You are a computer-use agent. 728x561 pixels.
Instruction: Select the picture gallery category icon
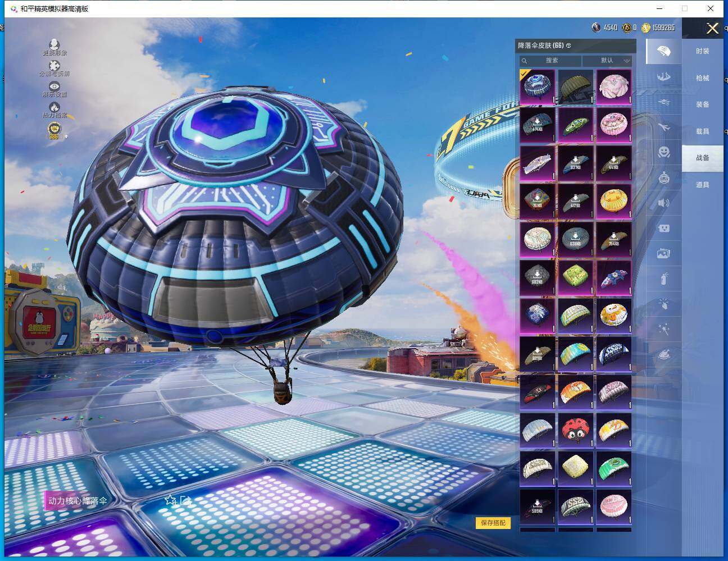(x=663, y=253)
